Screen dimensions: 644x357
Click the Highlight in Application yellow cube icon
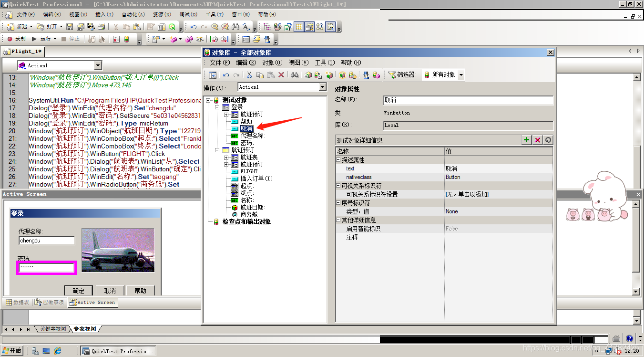click(342, 75)
